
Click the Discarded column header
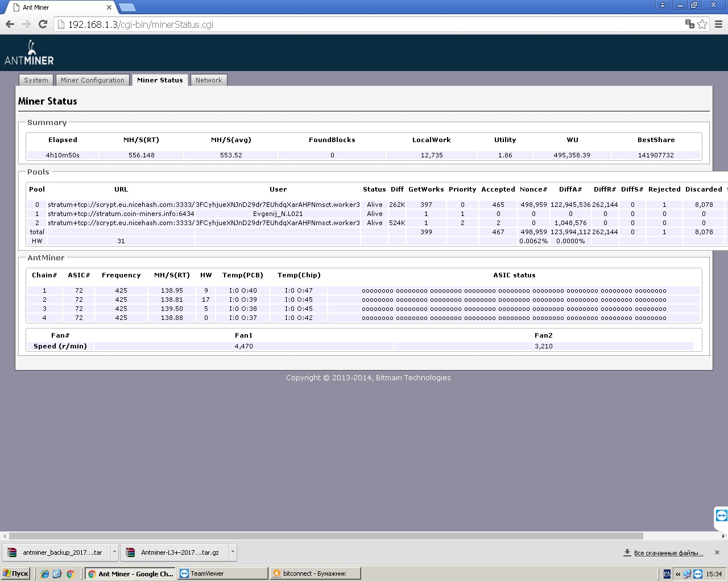coord(704,189)
